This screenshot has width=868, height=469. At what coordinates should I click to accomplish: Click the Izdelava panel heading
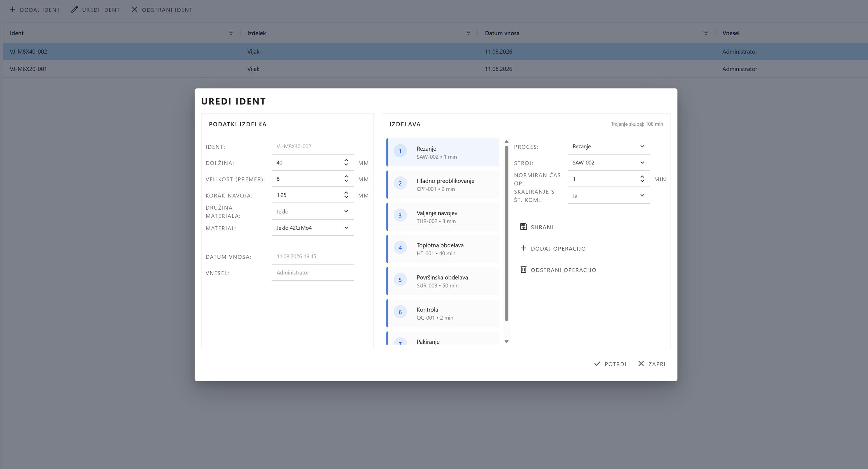405,124
